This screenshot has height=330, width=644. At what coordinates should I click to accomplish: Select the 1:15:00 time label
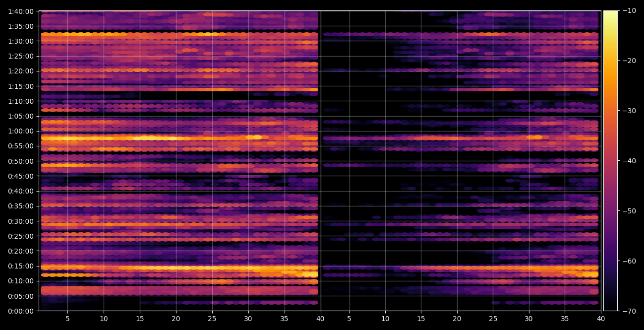tap(20, 86)
